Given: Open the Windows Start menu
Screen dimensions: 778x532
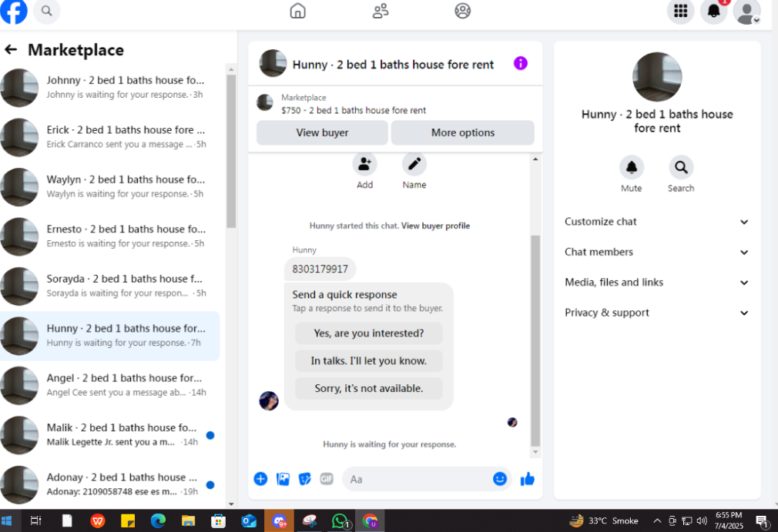Looking at the screenshot, I should [6, 520].
